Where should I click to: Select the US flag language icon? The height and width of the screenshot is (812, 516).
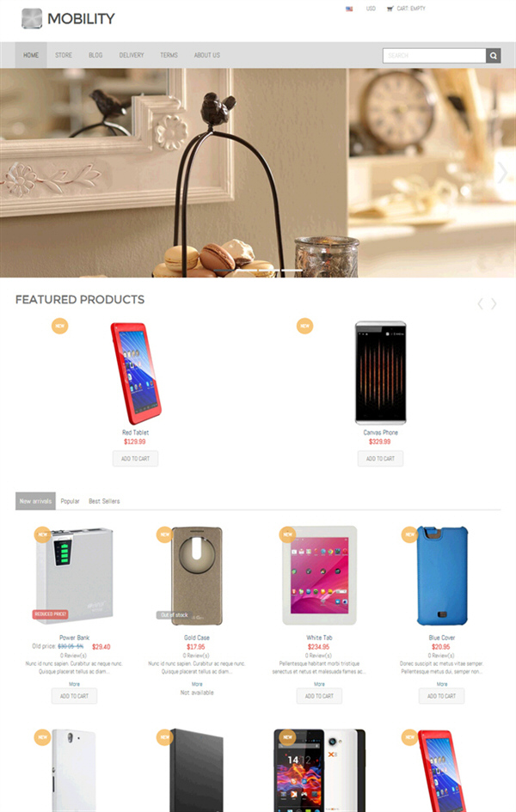tap(349, 9)
